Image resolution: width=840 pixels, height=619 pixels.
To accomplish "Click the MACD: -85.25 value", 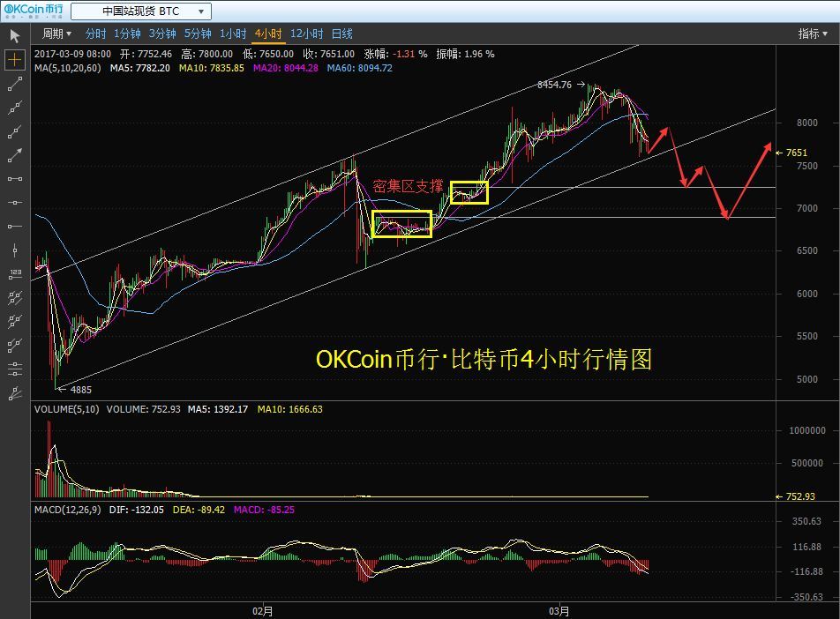I will coord(264,510).
